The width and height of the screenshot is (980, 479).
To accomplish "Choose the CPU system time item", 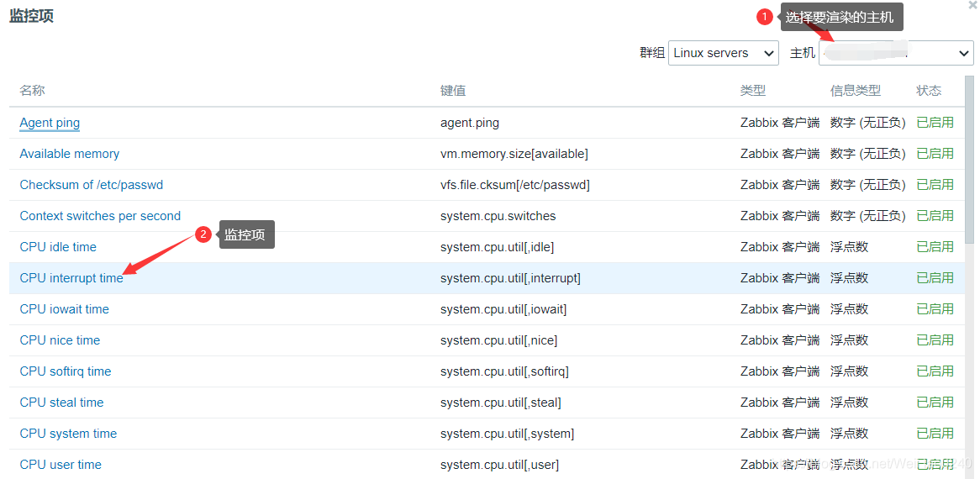I will pos(68,434).
